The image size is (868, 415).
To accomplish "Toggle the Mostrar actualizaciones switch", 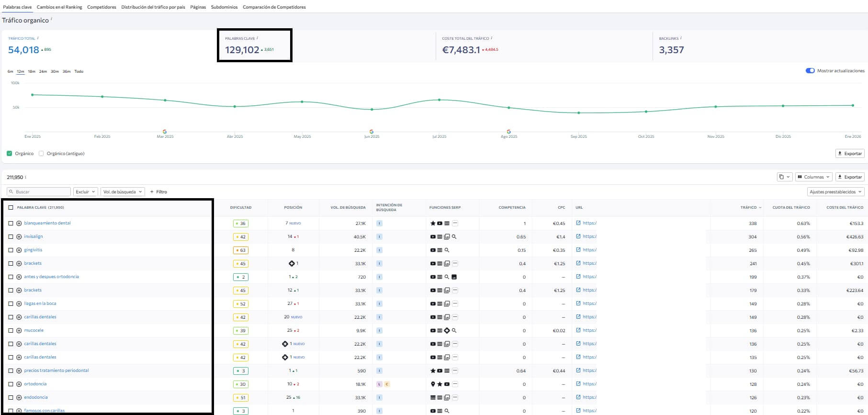I will tap(810, 71).
